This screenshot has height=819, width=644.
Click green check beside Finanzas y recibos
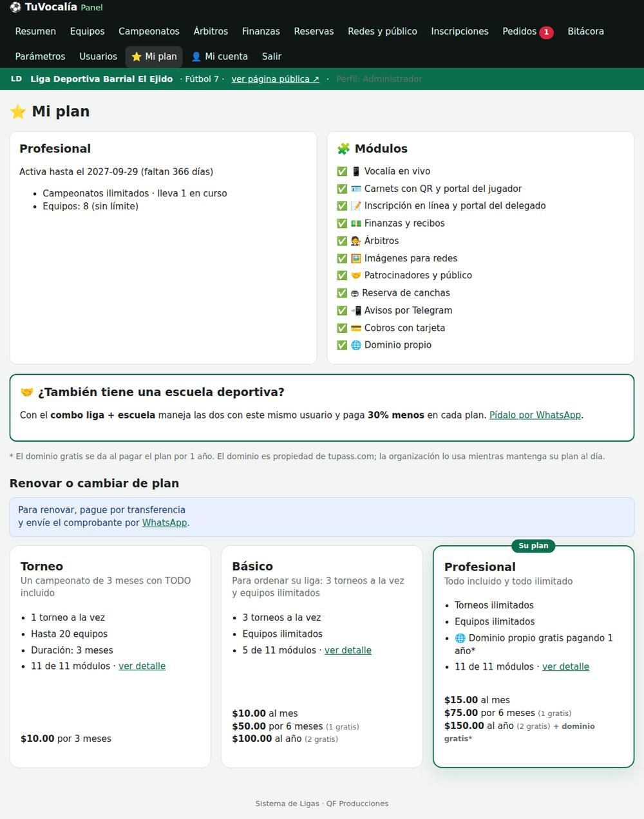point(342,223)
